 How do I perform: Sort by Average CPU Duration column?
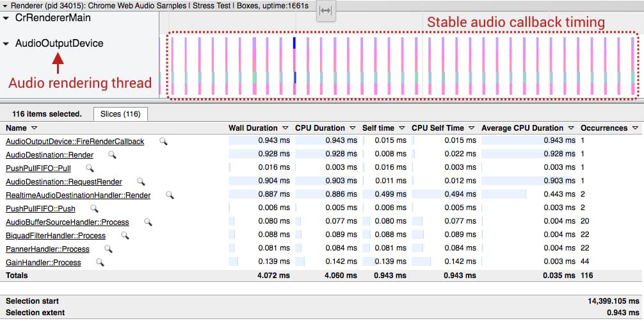coord(527,128)
